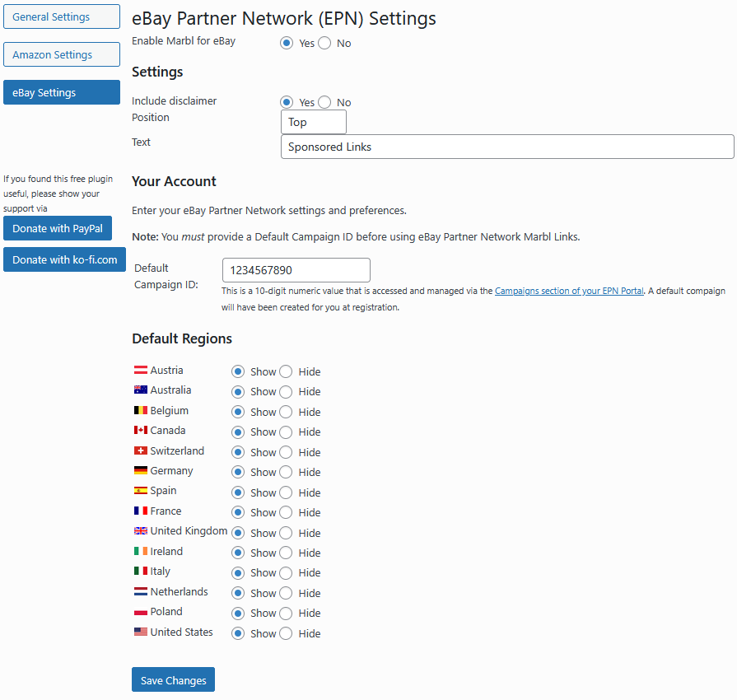Screen dimensions: 737x700
Task: Select No for Include disclaimer
Action: coord(324,102)
